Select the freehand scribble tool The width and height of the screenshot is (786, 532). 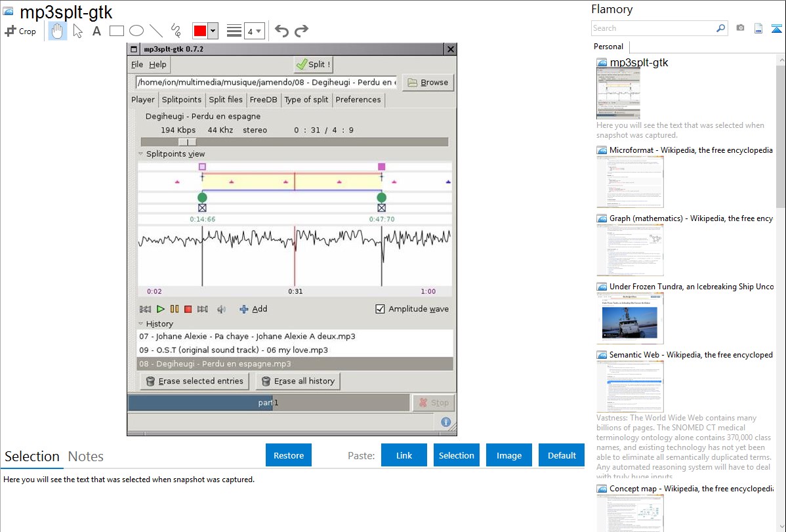(176, 31)
